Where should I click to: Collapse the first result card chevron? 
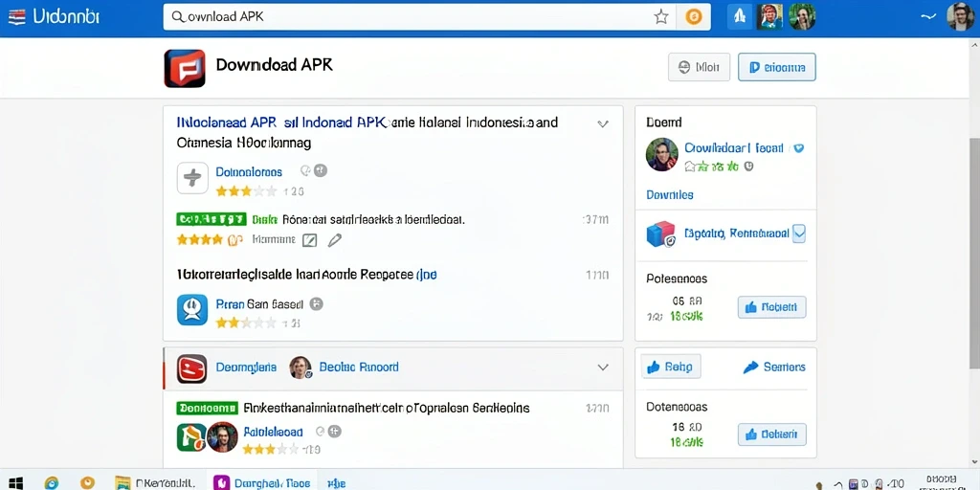(x=603, y=123)
